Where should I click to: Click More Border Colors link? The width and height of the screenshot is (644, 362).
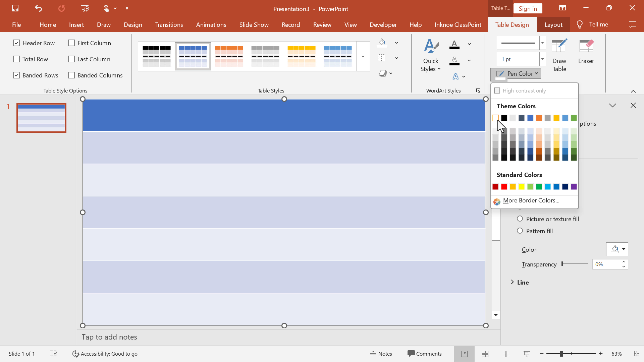coord(531,200)
